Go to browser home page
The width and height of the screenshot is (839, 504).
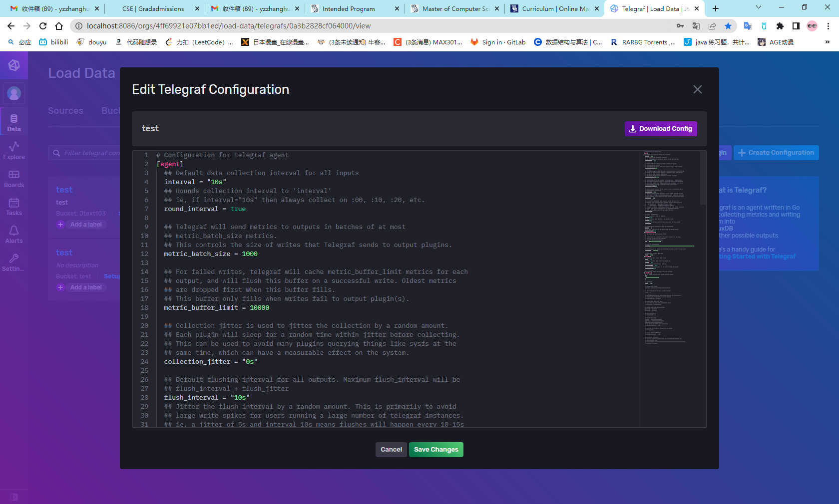pyautogui.click(x=59, y=26)
